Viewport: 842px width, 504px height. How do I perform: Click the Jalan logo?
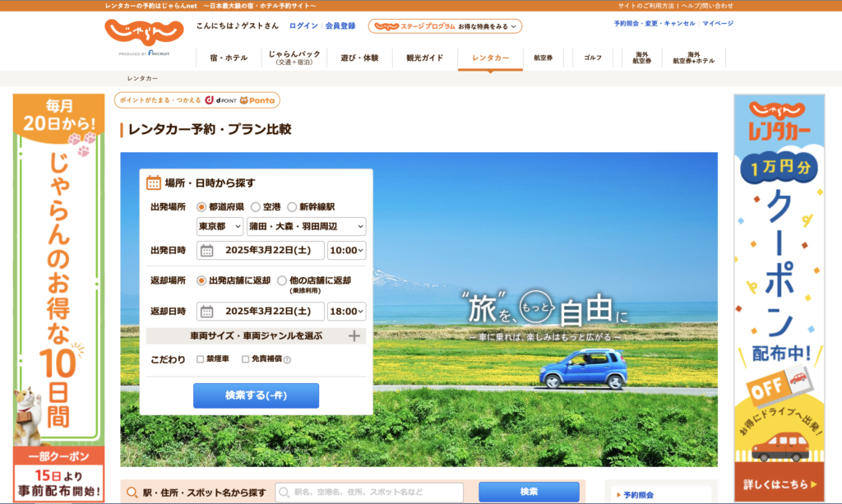click(144, 32)
